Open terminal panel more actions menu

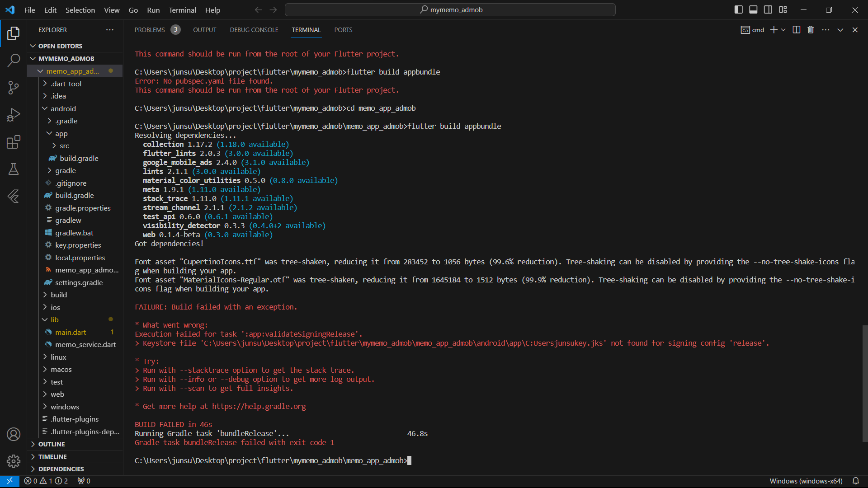tap(826, 30)
